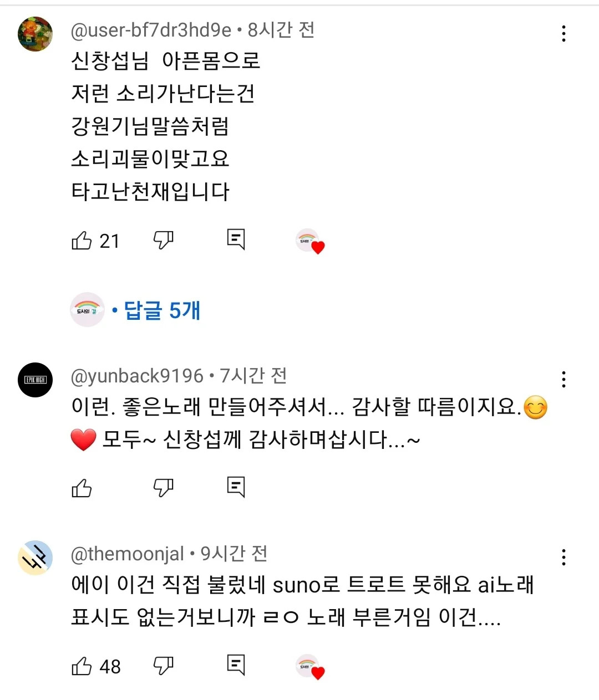Reply to the @themoonjal comment
This screenshot has height=700, width=599.
click(x=236, y=665)
